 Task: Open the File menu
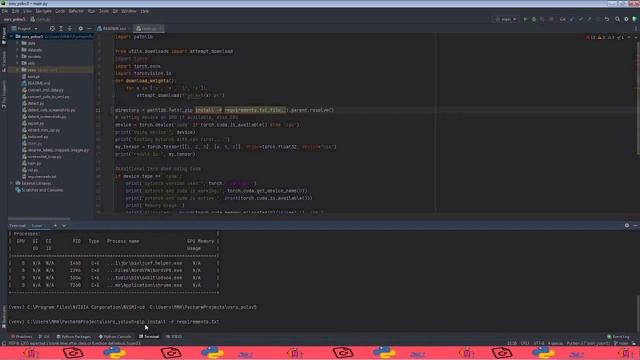coord(5,11)
